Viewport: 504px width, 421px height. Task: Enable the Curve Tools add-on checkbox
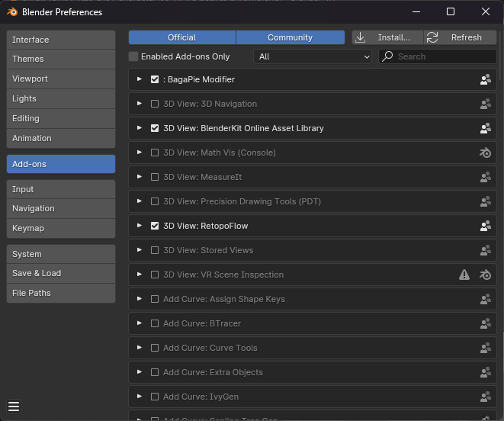click(x=155, y=348)
